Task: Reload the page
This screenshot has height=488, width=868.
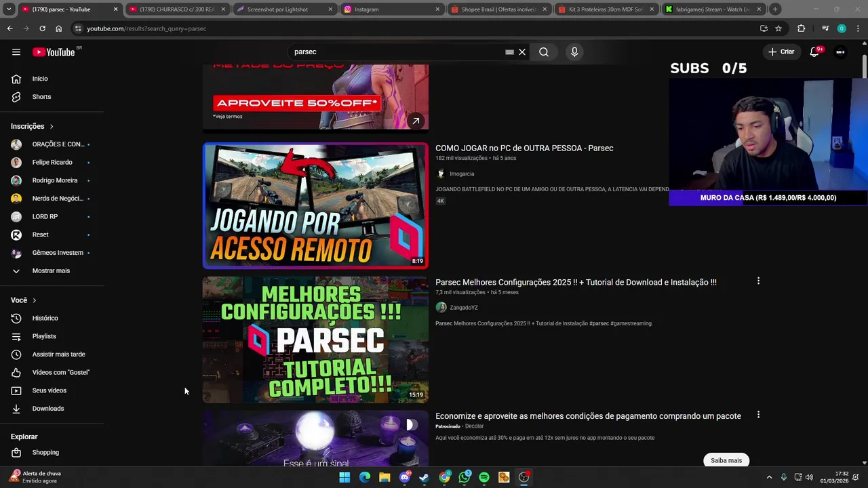Action: pyautogui.click(x=42, y=28)
